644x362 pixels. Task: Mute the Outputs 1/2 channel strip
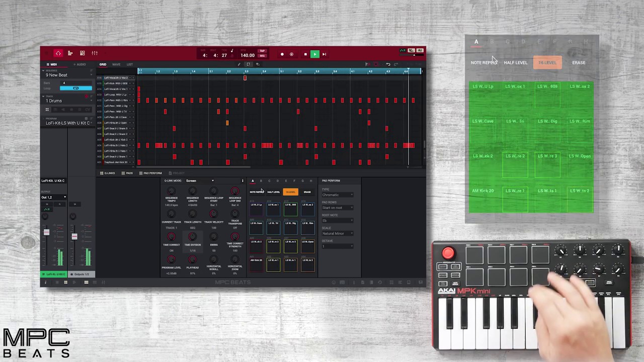pos(75,204)
